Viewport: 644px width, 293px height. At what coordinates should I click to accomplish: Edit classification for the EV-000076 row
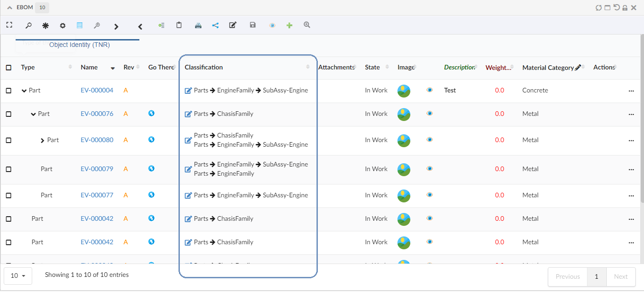(188, 114)
